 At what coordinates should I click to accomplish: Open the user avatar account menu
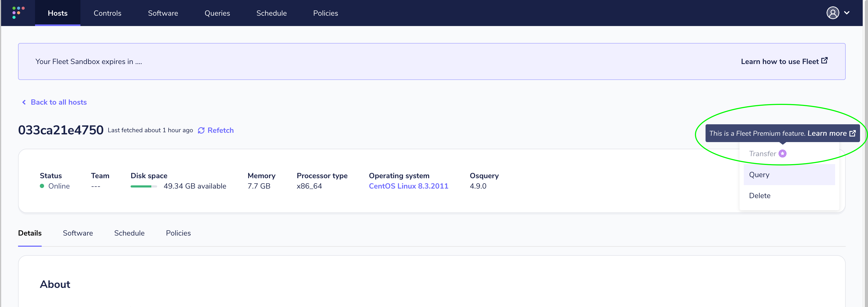coord(832,13)
